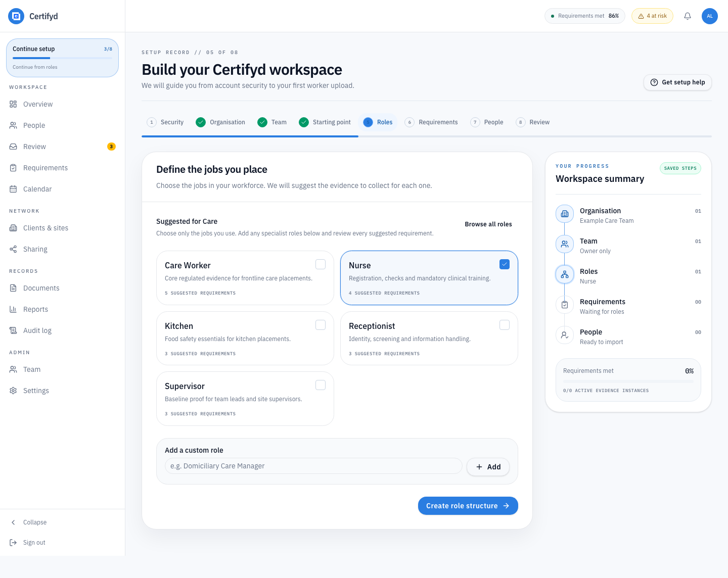Open the AL user avatar menu
728x578 pixels.
point(710,16)
